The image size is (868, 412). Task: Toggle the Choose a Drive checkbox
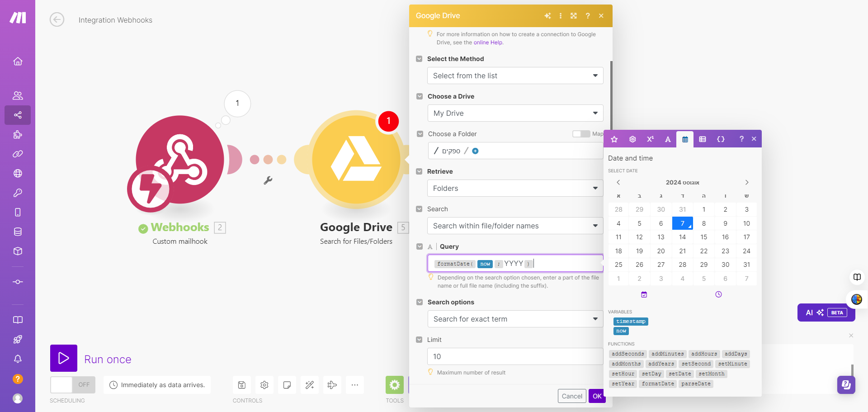point(420,96)
